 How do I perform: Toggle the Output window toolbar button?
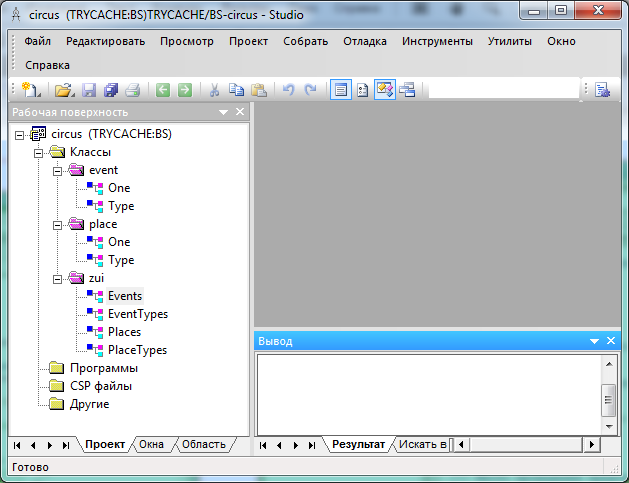coord(341,89)
